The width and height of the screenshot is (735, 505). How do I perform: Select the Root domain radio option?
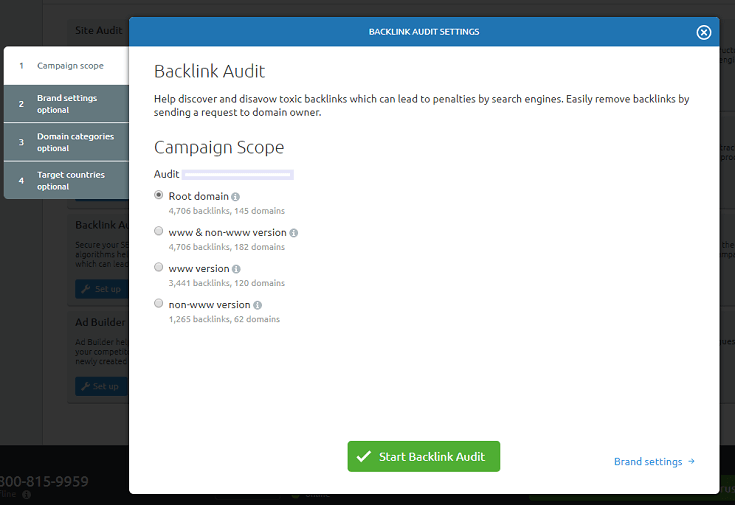click(x=158, y=195)
